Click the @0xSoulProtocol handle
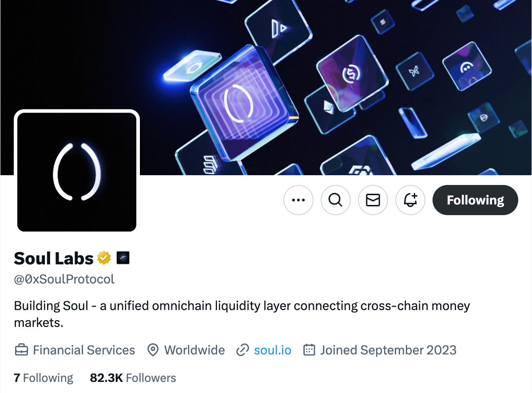This screenshot has width=532, height=393. click(64, 279)
